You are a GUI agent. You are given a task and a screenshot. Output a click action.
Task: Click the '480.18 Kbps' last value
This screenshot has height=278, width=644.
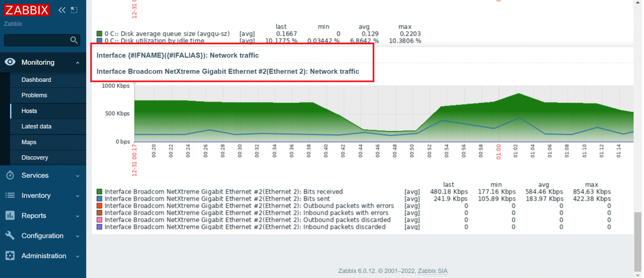[449, 192]
